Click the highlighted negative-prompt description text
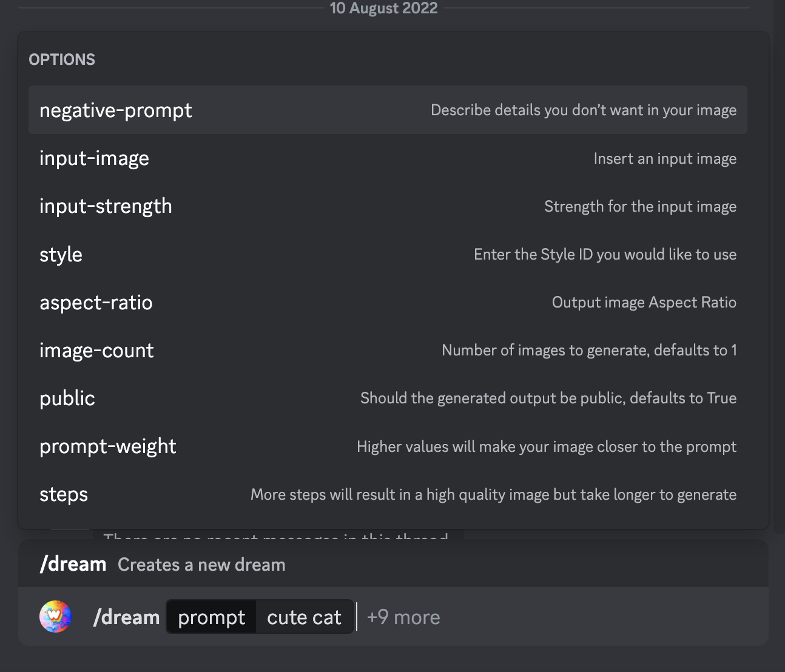The height and width of the screenshot is (672, 785). point(583,110)
